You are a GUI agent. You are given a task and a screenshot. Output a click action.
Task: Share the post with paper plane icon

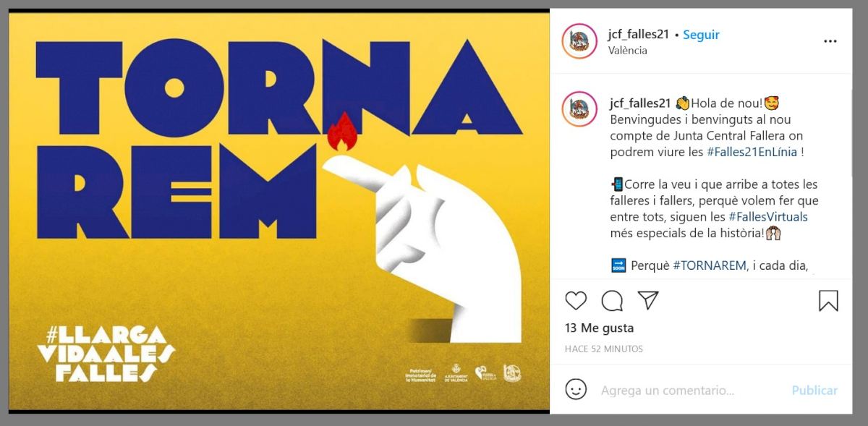pos(648,299)
